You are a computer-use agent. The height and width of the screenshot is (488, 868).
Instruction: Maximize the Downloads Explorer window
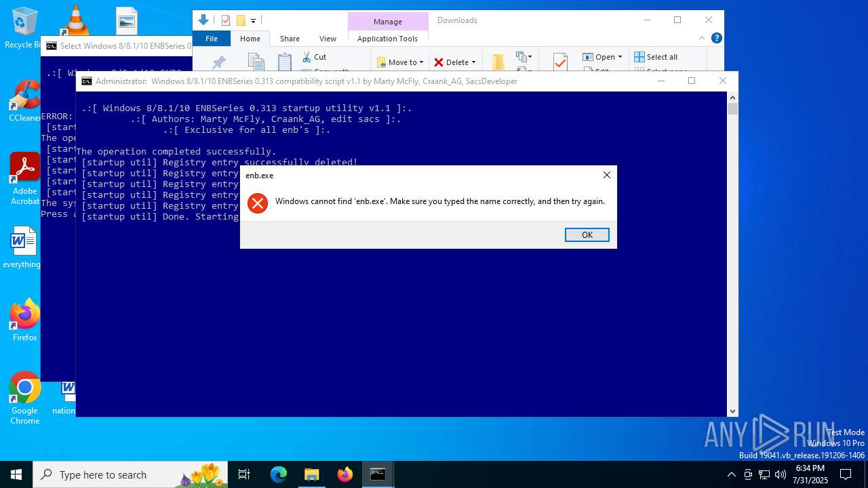coord(677,20)
